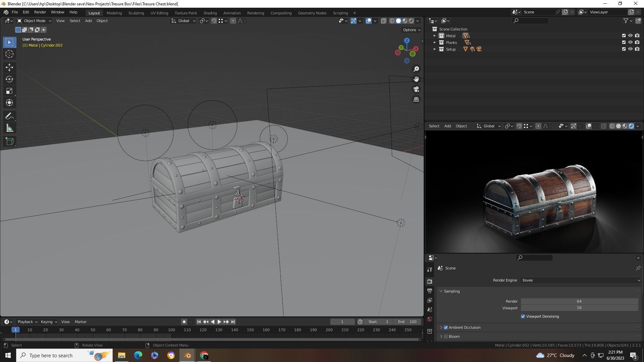Expand the Setup collection
644x362 pixels.
tap(434, 49)
